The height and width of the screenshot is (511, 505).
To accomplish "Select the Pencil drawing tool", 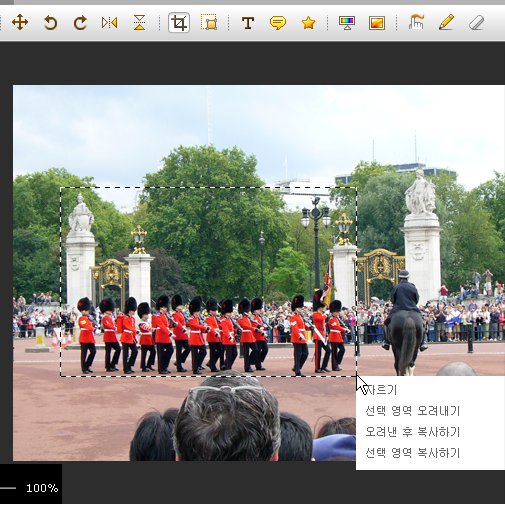I will pyautogui.click(x=446, y=22).
